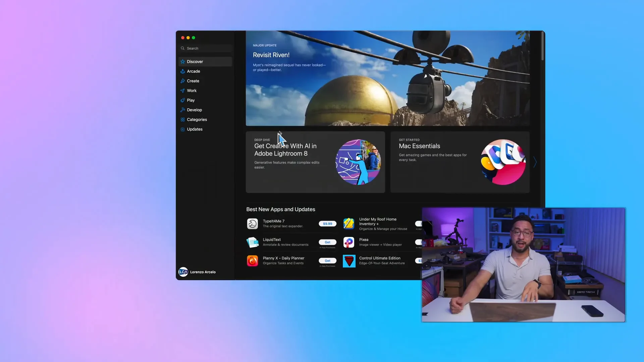Image resolution: width=644 pixels, height=362 pixels.
Task: Go to the Work section
Action: 205,90
